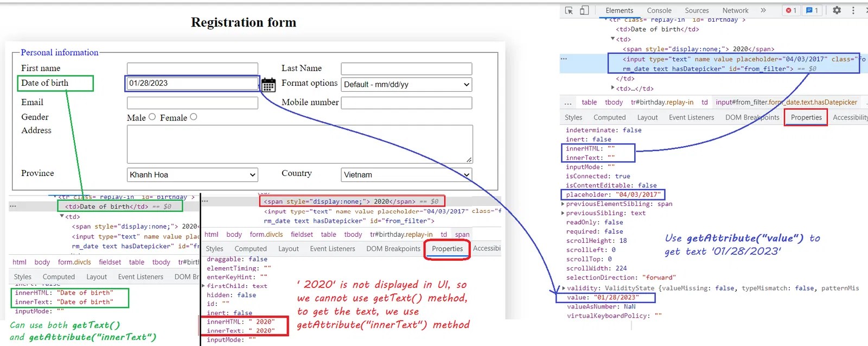Click the 'Personal information' legend text
This screenshot has height=346, width=868.
60,53
